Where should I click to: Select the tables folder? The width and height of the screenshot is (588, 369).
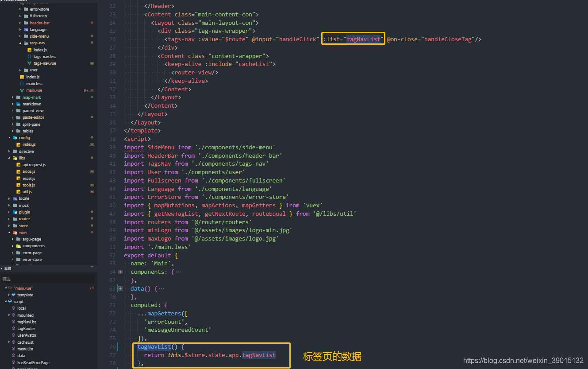28,131
